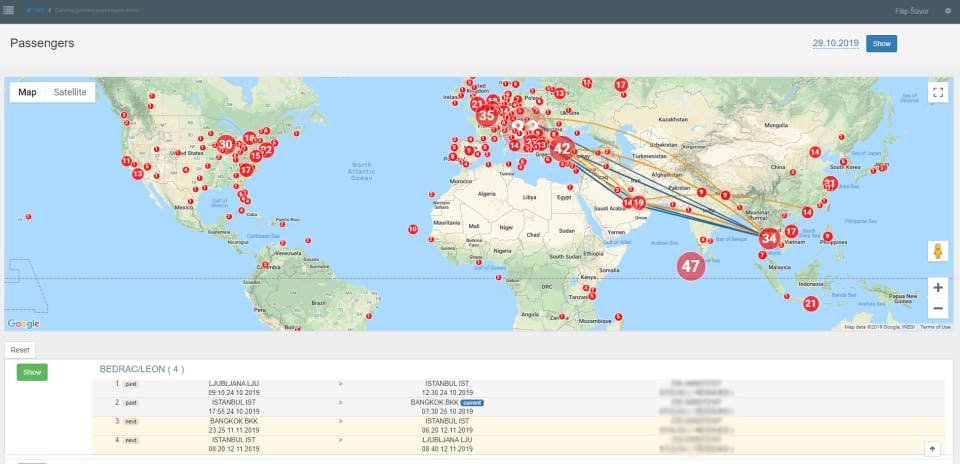The height and width of the screenshot is (464, 960).
Task: Click the BEDRAC/LEON passenger name heading
Action: pos(141,369)
